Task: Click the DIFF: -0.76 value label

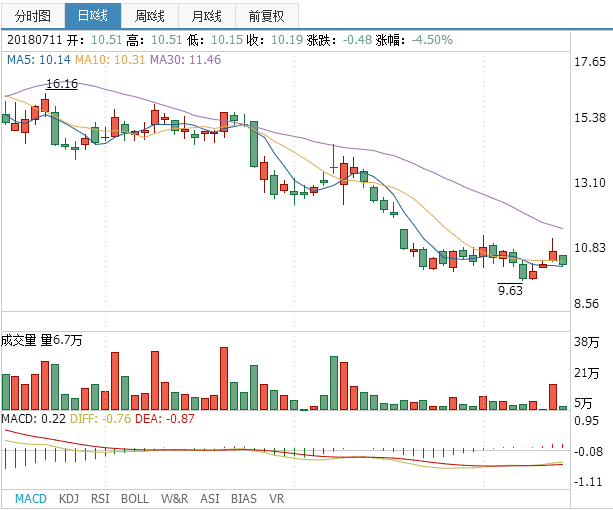Action: click(100, 419)
